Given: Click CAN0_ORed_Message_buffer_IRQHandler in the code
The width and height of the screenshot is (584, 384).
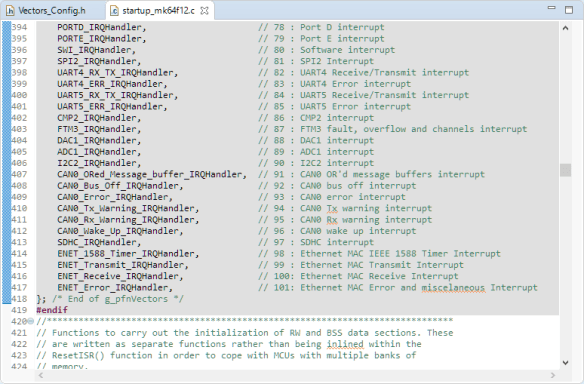Looking at the screenshot, I should point(149,174).
